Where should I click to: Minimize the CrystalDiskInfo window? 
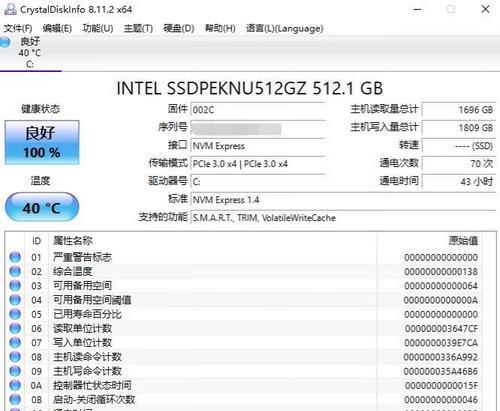tap(417, 9)
